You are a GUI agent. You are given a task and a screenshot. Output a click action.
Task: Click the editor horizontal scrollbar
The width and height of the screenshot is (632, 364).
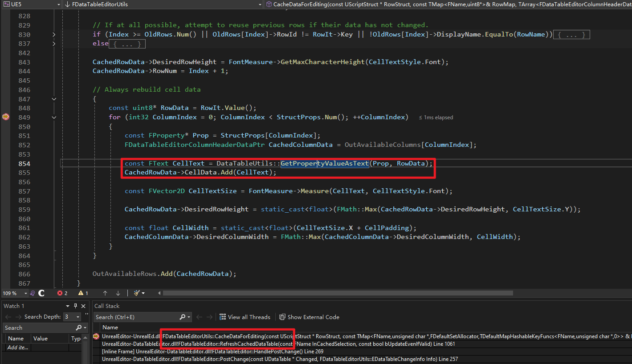pos(338,293)
